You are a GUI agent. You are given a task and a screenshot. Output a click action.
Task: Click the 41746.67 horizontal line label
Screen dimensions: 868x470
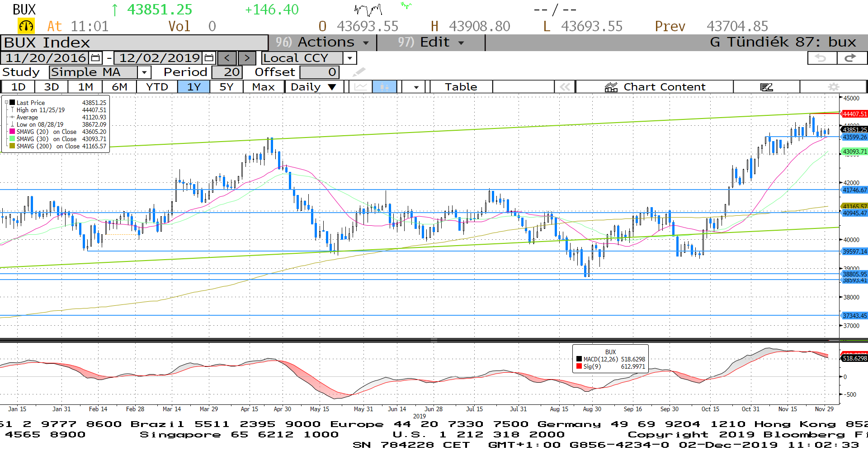[854, 190]
